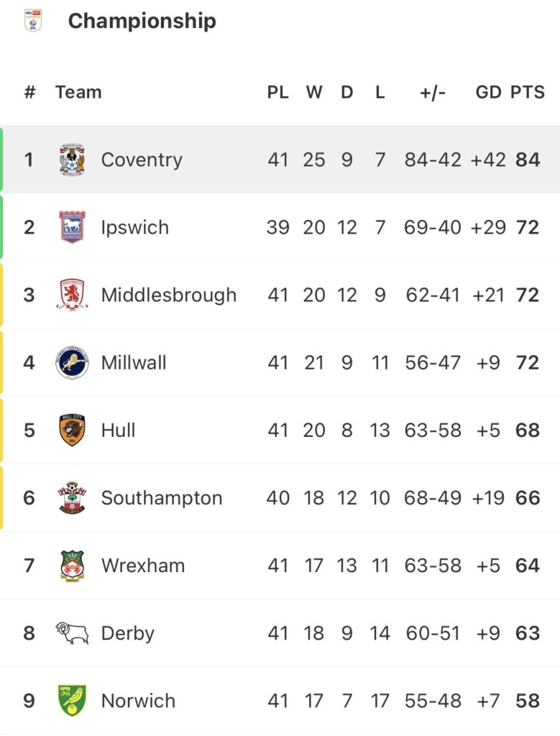560x736 pixels.
Task: Open the Middlesbrough club badge
Action: [x=72, y=295]
